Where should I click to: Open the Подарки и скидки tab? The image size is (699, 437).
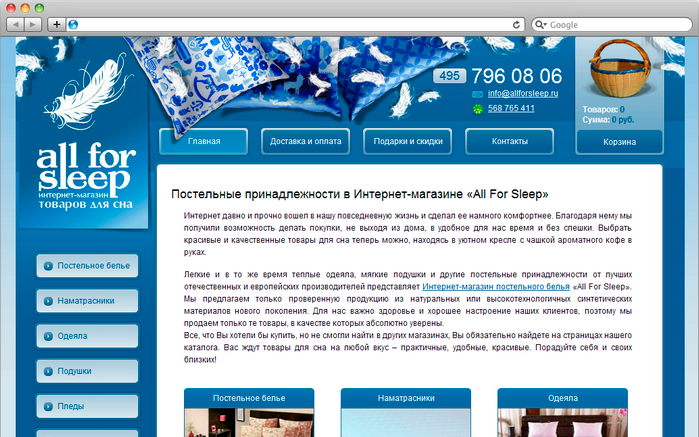408,141
